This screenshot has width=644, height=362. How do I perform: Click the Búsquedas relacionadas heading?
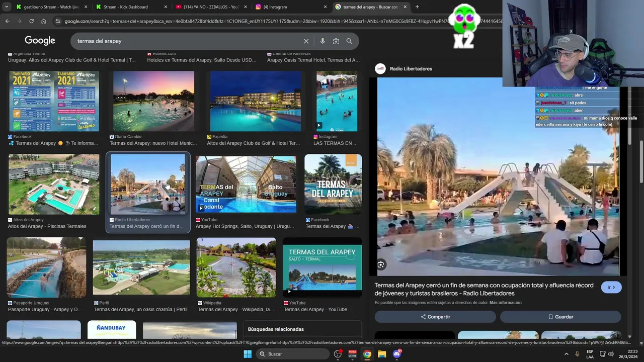point(276,329)
